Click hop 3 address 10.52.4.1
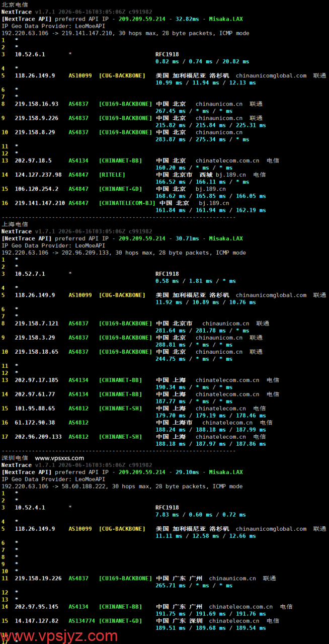This screenshot has width=329, height=644. click(30, 508)
